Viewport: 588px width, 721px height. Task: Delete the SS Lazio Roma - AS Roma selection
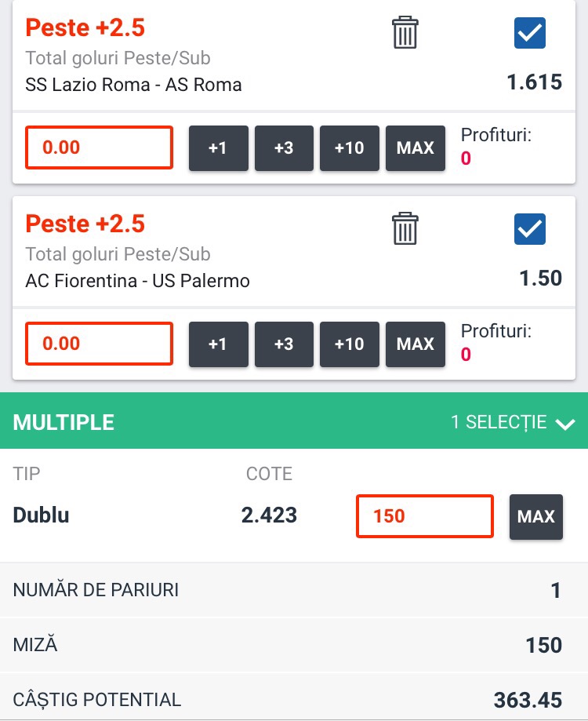pyautogui.click(x=405, y=33)
